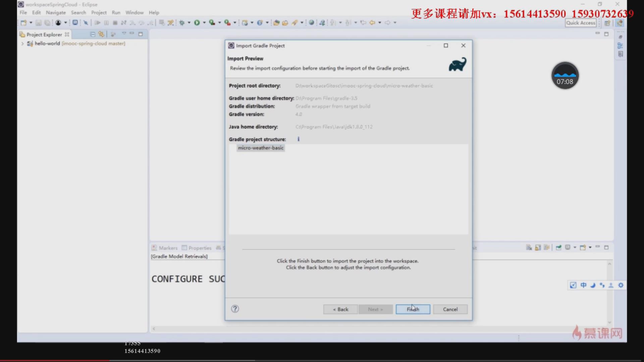Click the console horizontal scrollbar track
This screenshot has width=644, height=362.
tap(369, 329)
